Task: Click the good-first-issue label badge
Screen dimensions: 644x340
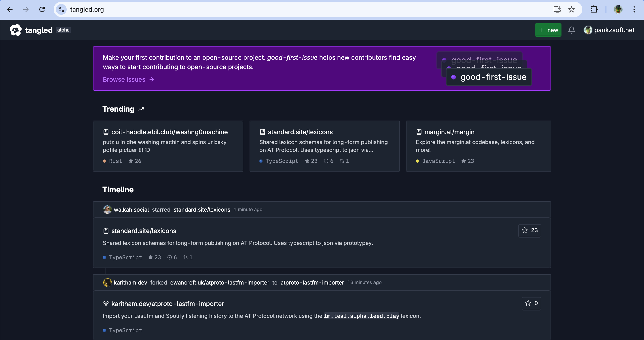Action: coord(489,77)
